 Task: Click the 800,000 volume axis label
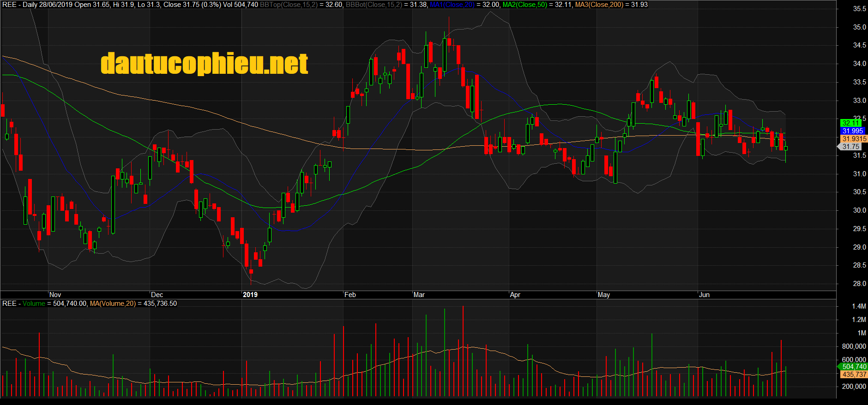point(854,346)
